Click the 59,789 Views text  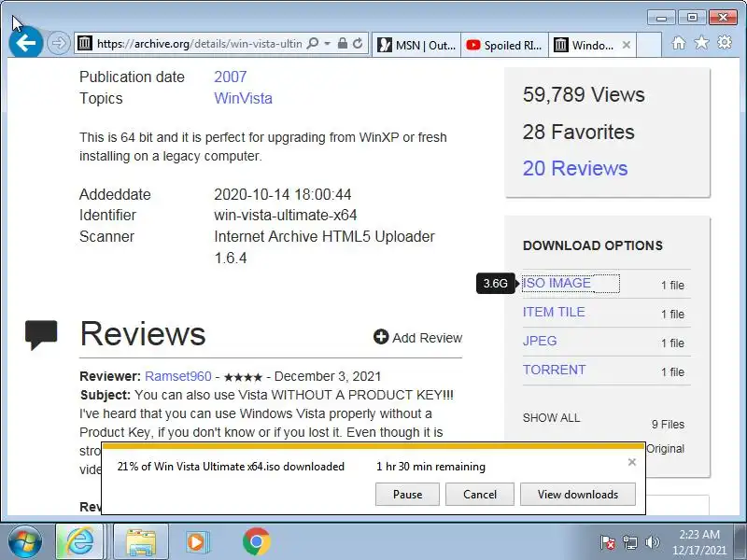point(584,94)
